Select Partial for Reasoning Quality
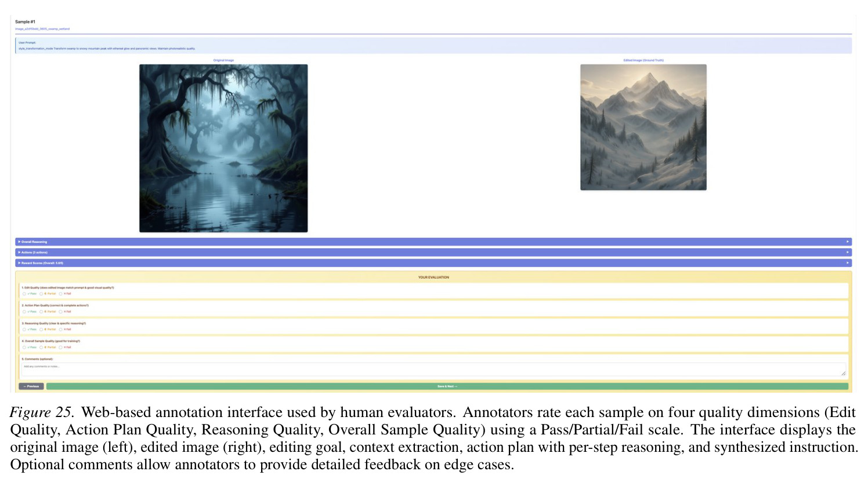The width and height of the screenshot is (868, 482). [x=41, y=329]
